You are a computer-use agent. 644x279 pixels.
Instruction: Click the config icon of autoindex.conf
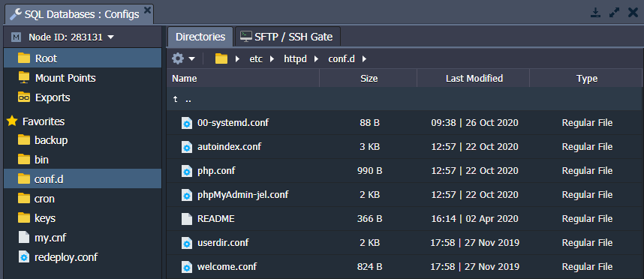187,146
